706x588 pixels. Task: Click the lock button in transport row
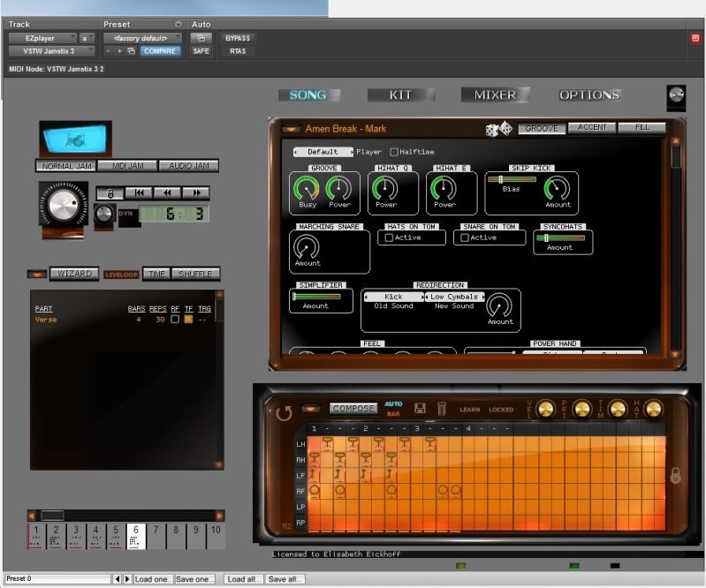click(109, 192)
